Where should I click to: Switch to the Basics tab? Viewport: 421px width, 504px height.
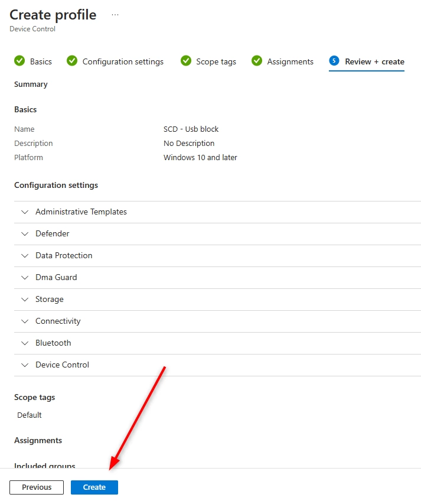[x=39, y=61]
